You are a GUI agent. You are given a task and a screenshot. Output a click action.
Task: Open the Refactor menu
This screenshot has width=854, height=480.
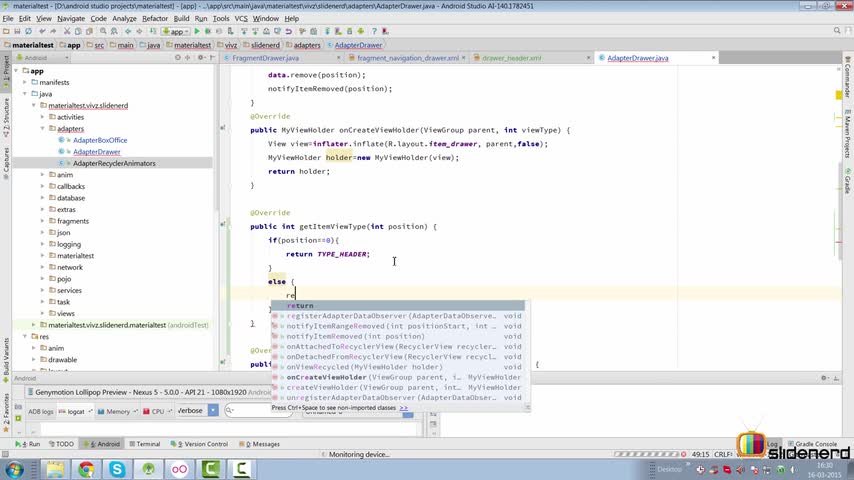pos(155,18)
